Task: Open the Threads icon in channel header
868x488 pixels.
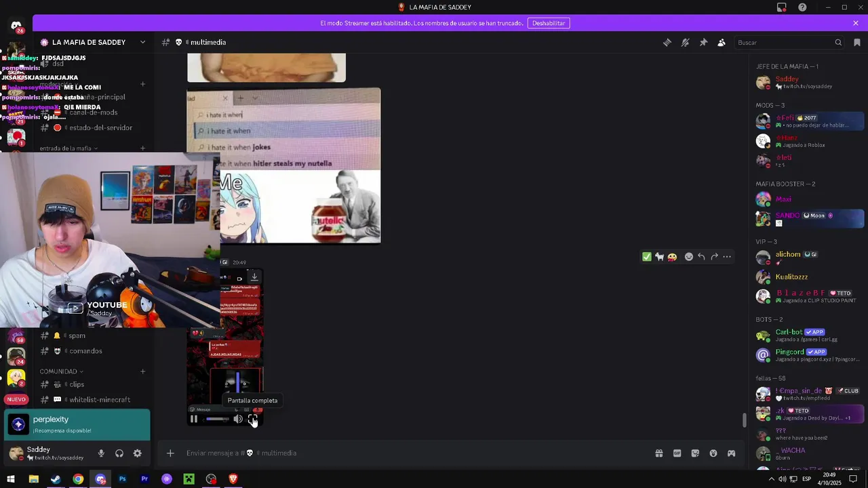Action: point(667,42)
